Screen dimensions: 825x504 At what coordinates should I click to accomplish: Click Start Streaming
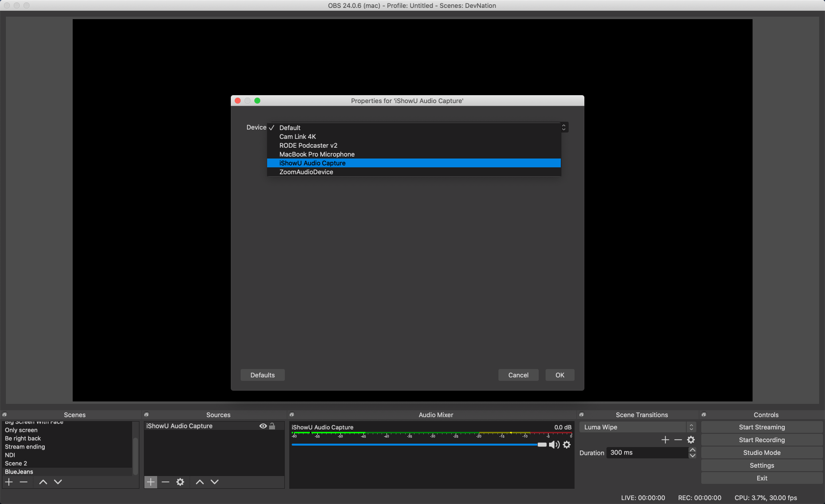[x=762, y=427]
